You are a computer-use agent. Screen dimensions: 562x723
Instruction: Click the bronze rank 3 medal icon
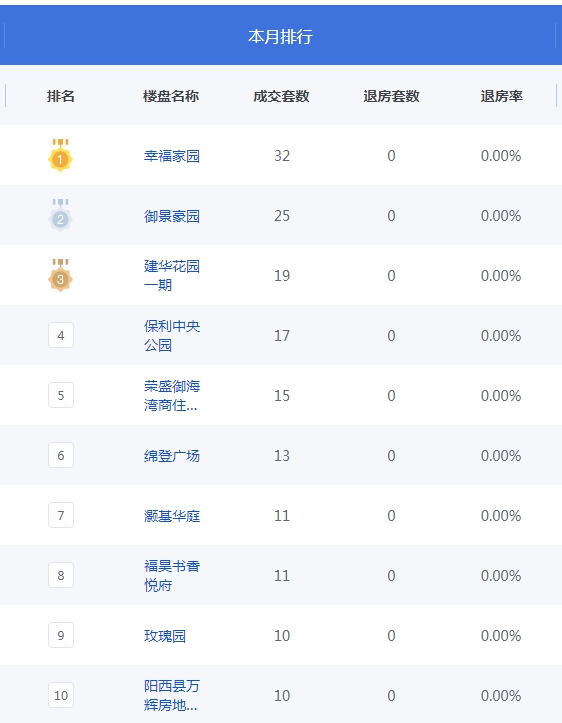[x=60, y=275]
